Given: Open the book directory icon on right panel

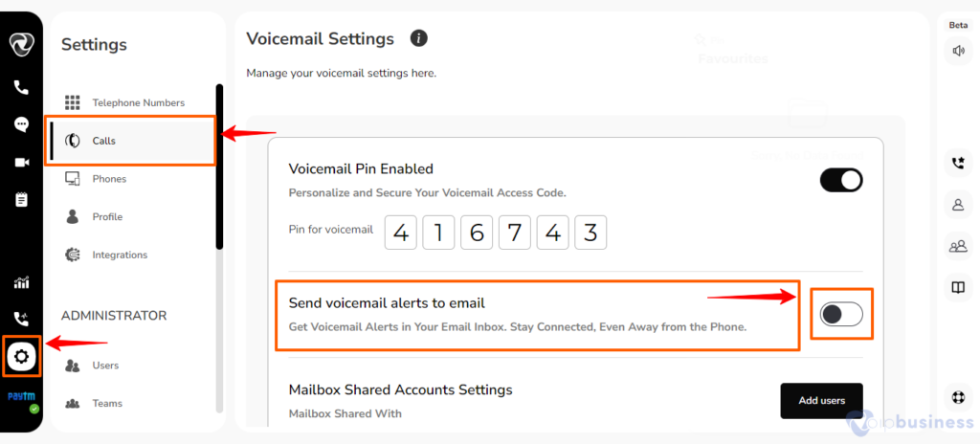Looking at the screenshot, I should (958, 287).
